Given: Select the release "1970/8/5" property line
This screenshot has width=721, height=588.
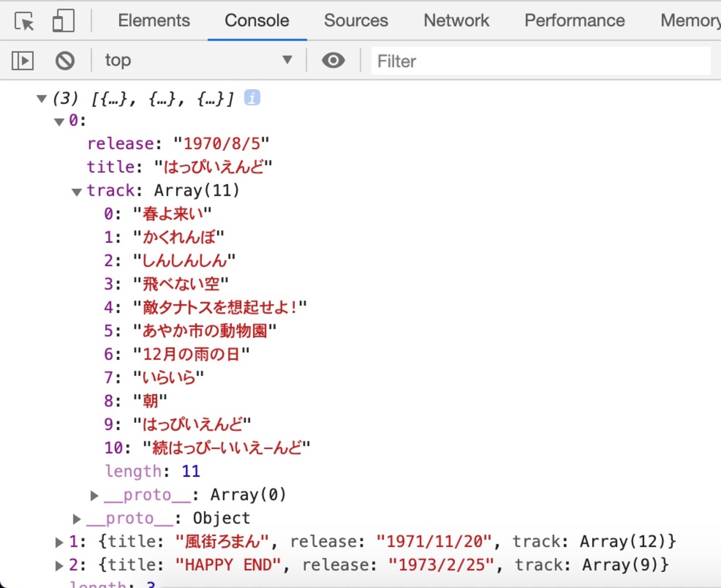Looking at the screenshot, I should (178, 144).
